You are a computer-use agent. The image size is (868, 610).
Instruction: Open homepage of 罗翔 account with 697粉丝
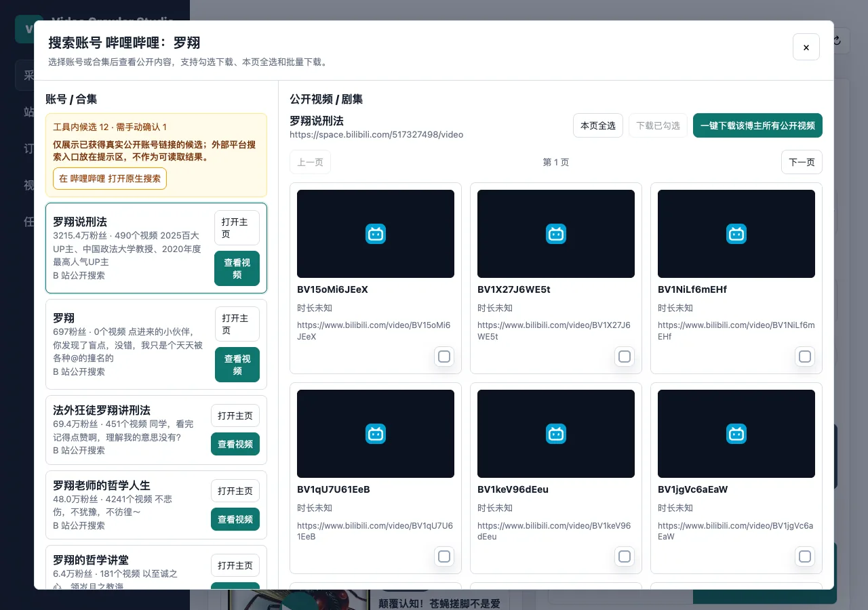[237, 324]
